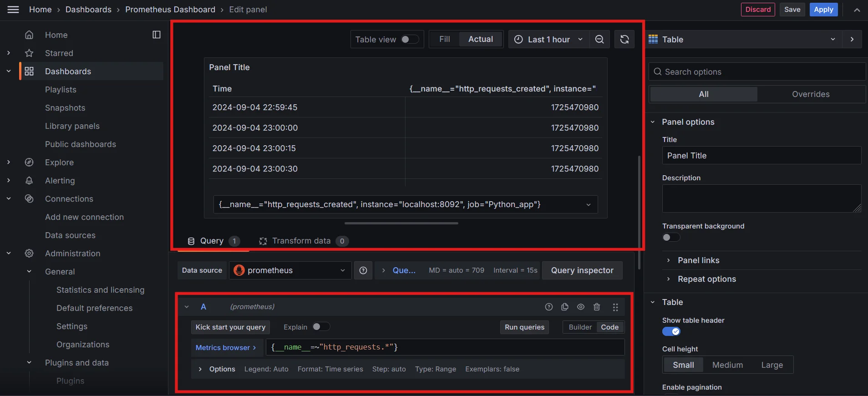
Task: Click drag handle icon of query A
Action: (x=615, y=307)
